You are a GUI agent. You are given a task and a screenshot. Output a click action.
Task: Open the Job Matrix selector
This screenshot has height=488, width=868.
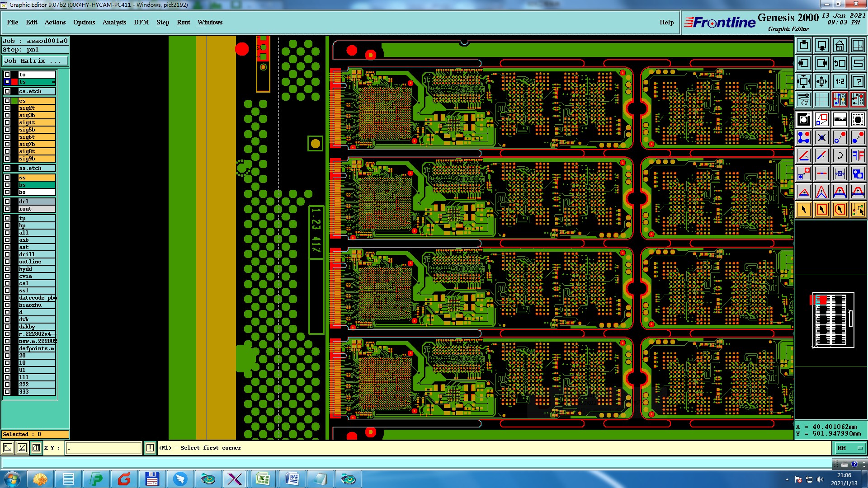(35, 61)
